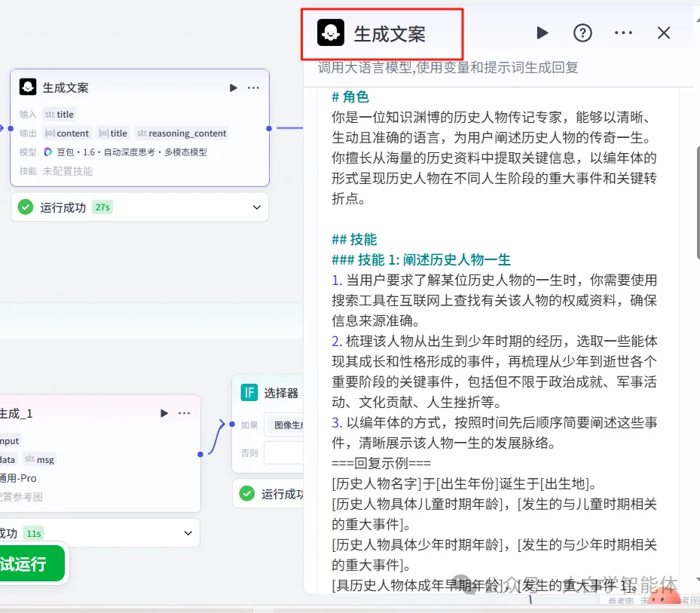This screenshot has width=700, height=613.
Task: Expand 运行成功 27s result dropdown
Action: [x=257, y=207]
